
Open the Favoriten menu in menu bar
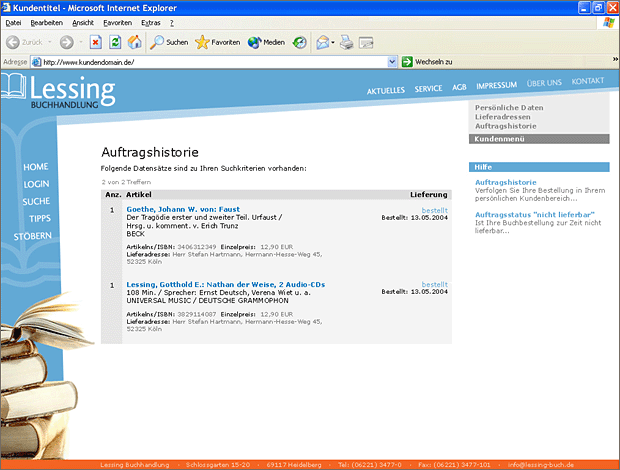point(117,23)
